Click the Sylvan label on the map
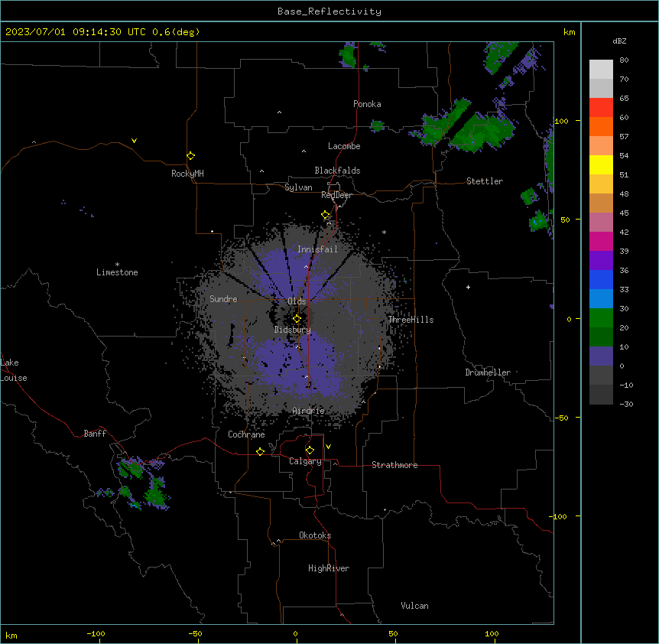The width and height of the screenshot is (659, 644). pyautogui.click(x=298, y=187)
